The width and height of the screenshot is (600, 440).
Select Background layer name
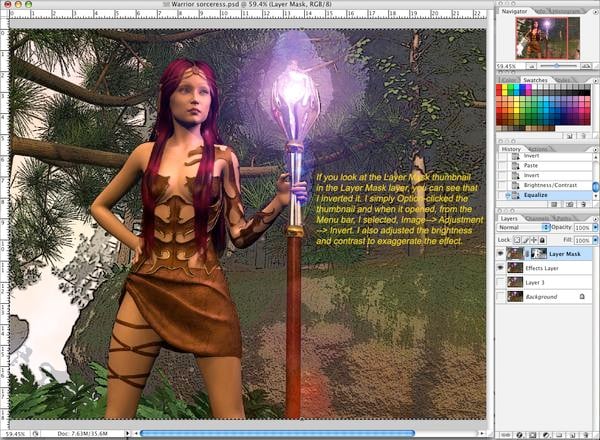tap(541, 297)
